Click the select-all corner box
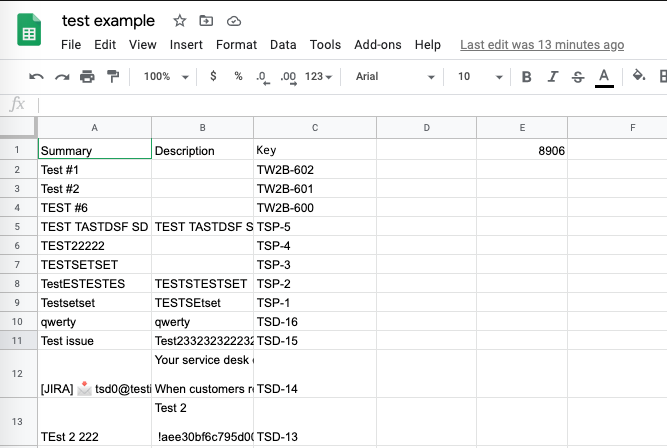The image size is (667, 448). pos(18,127)
